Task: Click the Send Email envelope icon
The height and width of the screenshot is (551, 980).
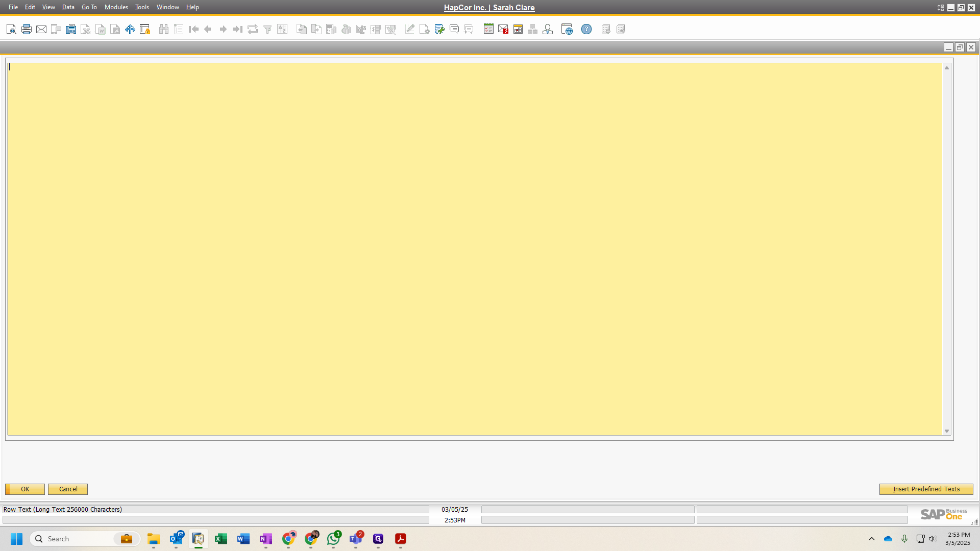Action: click(41, 29)
